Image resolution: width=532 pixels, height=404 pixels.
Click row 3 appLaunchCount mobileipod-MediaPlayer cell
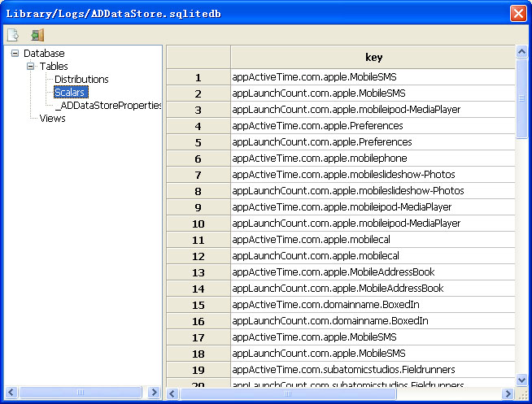tap(373, 110)
